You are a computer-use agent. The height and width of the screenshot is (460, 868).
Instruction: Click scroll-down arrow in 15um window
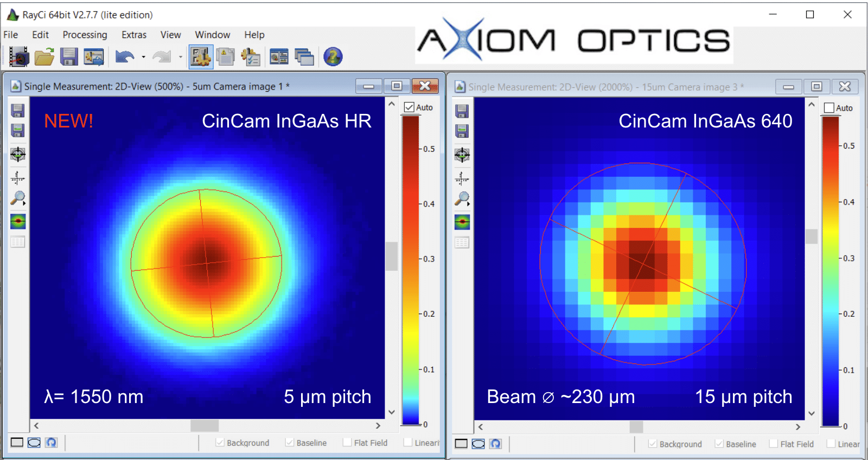[812, 413]
